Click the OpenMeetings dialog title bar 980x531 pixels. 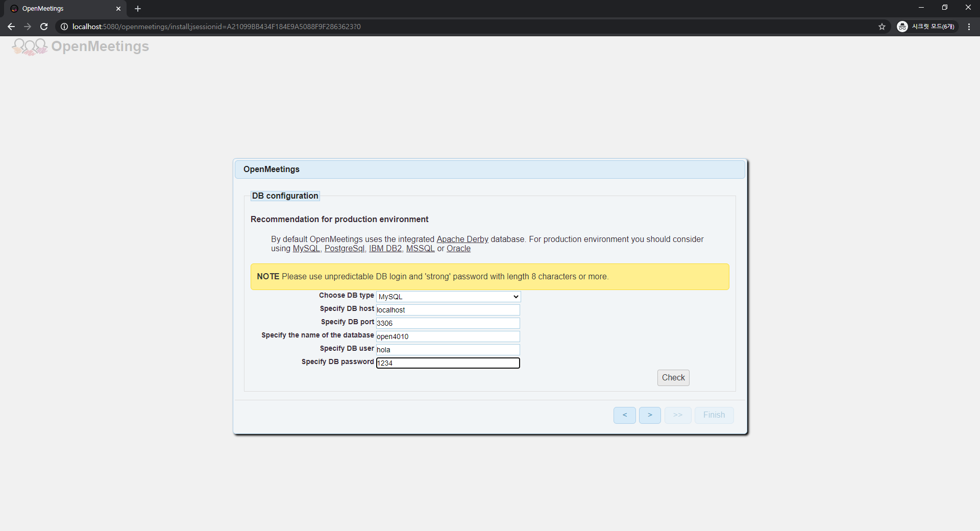pyautogui.click(x=490, y=170)
